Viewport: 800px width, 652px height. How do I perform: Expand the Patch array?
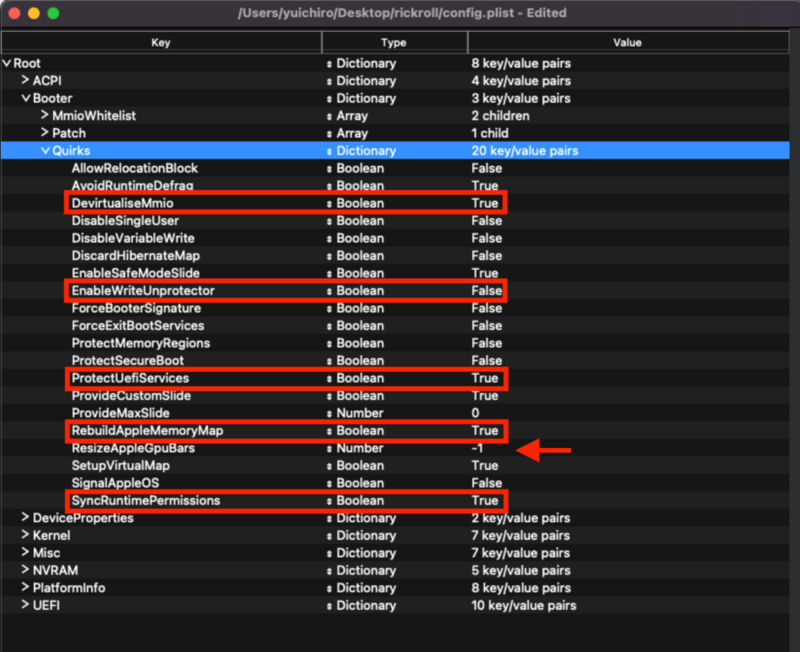tap(45, 133)
